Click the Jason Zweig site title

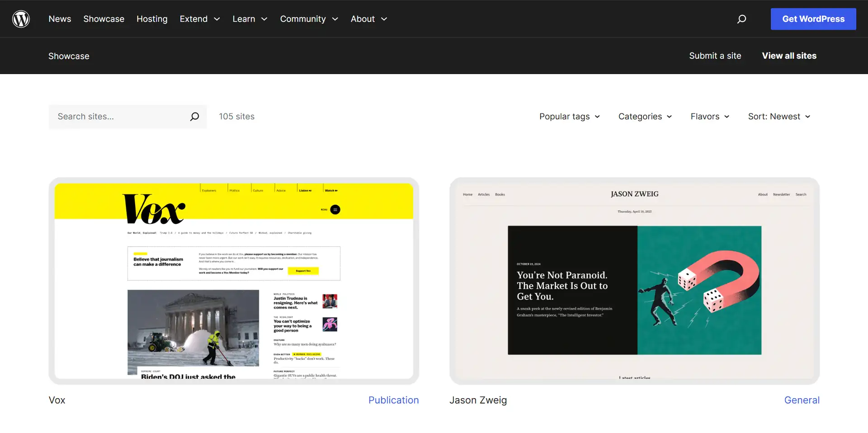point(478,400)
